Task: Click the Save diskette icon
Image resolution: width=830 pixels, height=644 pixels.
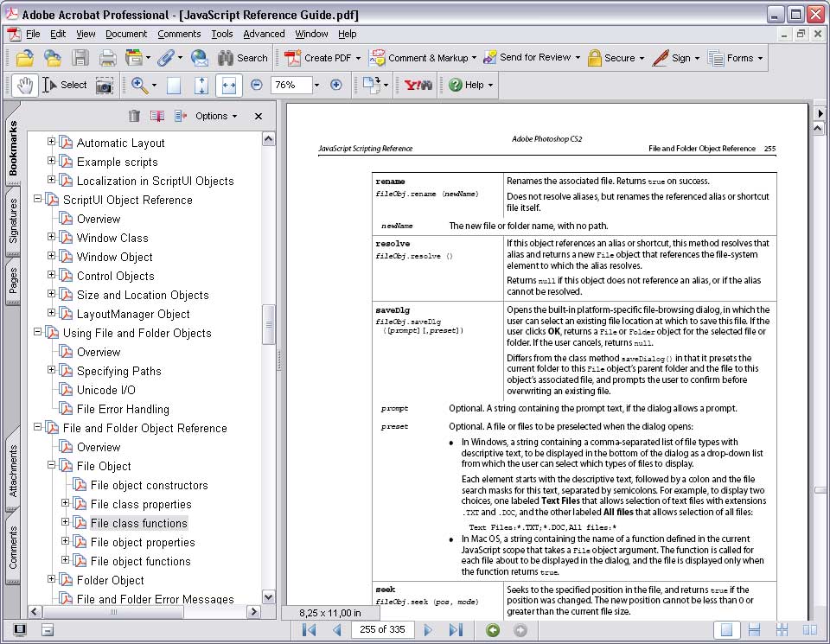Action: pyautogui.click(x=80, y=58)
